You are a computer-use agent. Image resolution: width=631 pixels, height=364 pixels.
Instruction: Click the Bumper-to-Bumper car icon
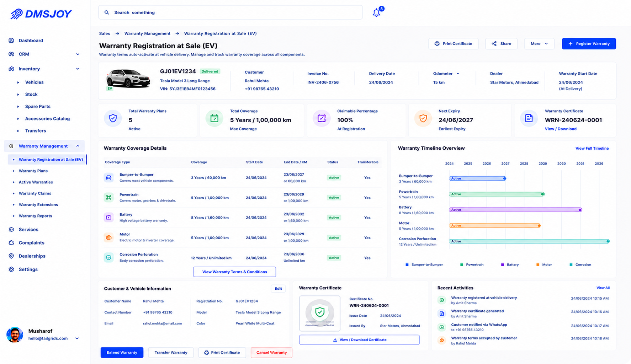[x=109, y=177]
